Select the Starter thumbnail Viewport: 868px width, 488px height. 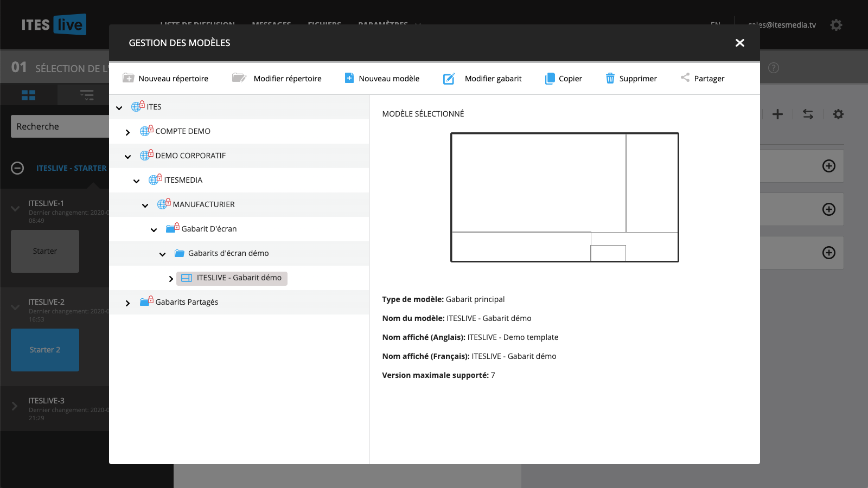[45, 251]
